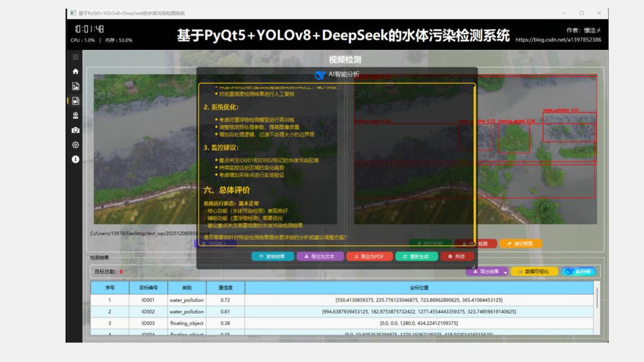Viewport: 644px width, 362px height.
Task: Select coordinates cell [0.0, 0.0, 1280.0...]
Action: coord(419,323)
